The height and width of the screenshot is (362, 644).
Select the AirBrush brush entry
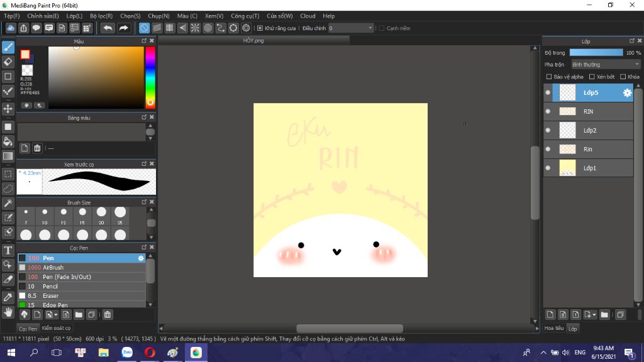53,268
